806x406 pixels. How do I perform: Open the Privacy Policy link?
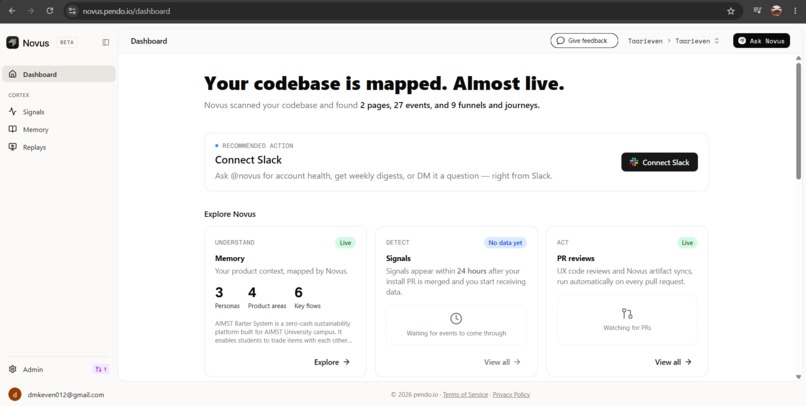[x=511, y=395]
